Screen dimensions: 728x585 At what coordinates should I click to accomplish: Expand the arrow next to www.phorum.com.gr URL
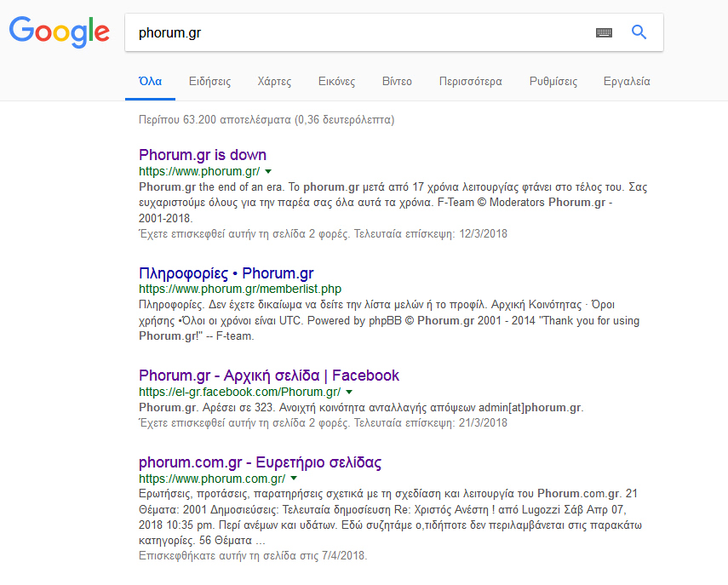tap(294, 479)
